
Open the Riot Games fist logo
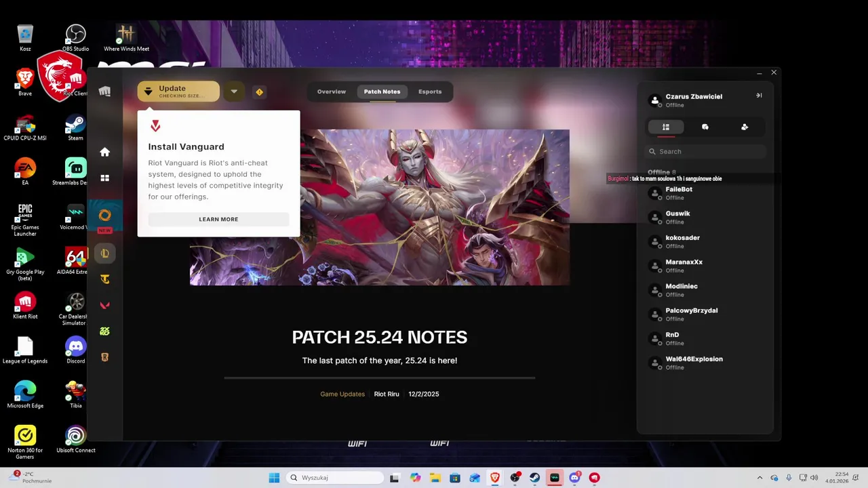pos(104,91)
